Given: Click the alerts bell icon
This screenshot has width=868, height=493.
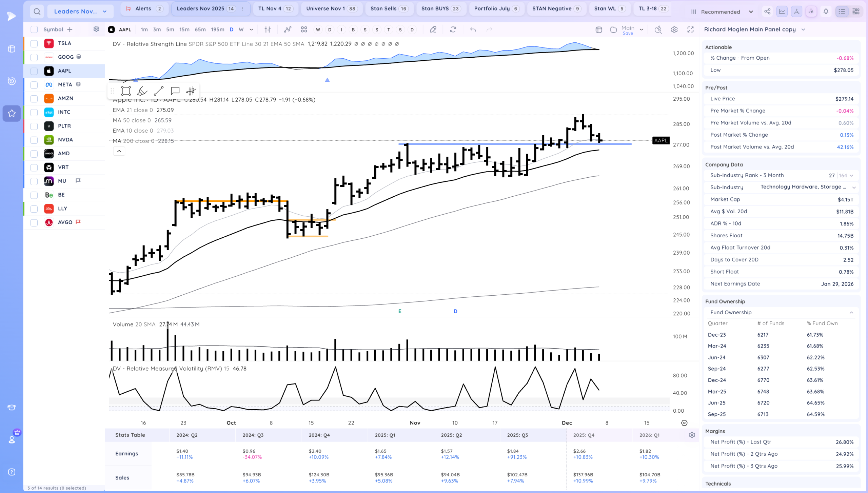Looking at the screenshot, I should (x=826, y=12).
